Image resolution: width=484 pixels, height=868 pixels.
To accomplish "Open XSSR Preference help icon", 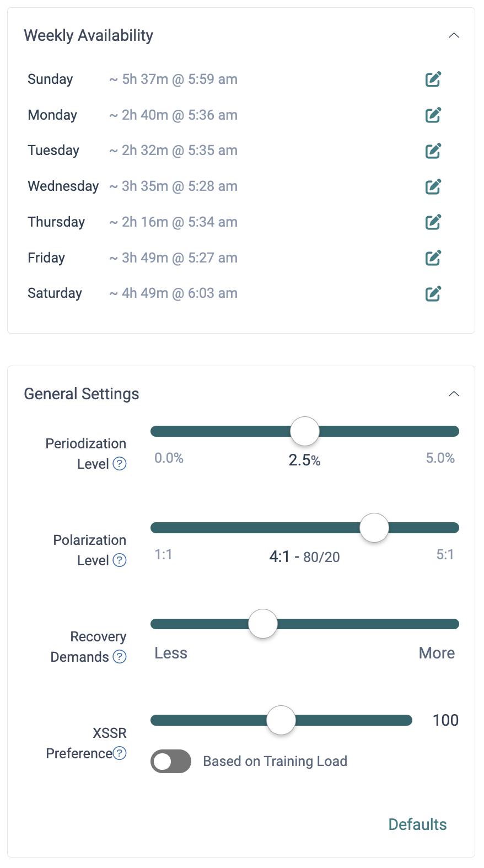I will pyautogui.click(x=120, y=753).
